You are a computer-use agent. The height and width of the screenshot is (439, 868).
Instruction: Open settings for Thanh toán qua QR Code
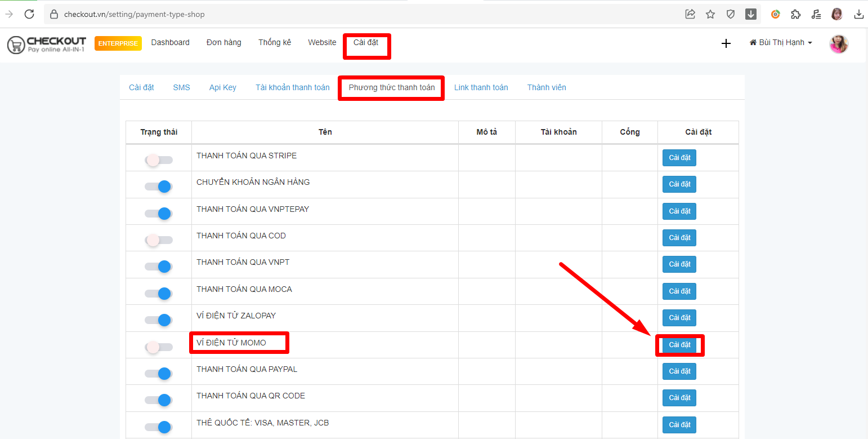pyautogui.click(x=679, y=398)
